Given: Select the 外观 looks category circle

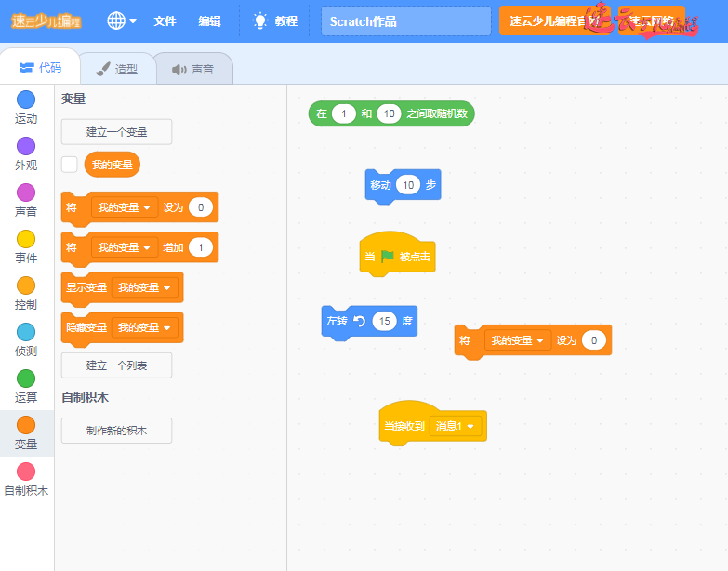Looking at the screenshot, I should click(26, 146).
